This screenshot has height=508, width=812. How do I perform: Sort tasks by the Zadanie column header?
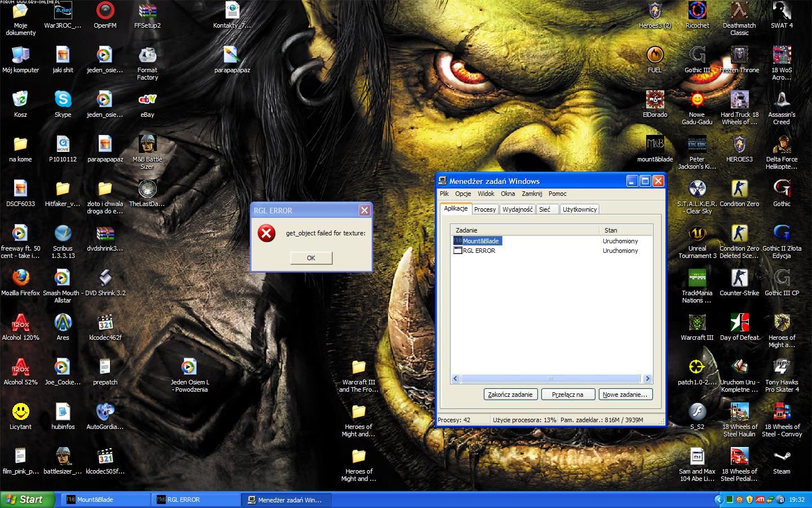coord(525,230)
